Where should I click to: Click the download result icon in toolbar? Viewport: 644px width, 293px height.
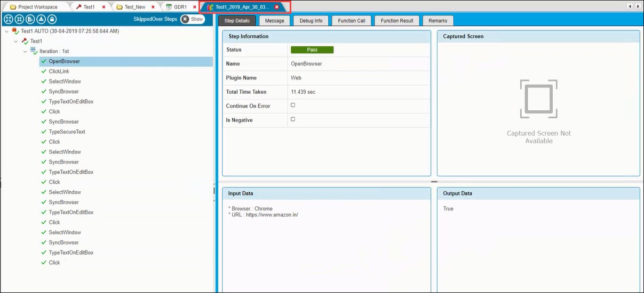[x=41, y=19]
